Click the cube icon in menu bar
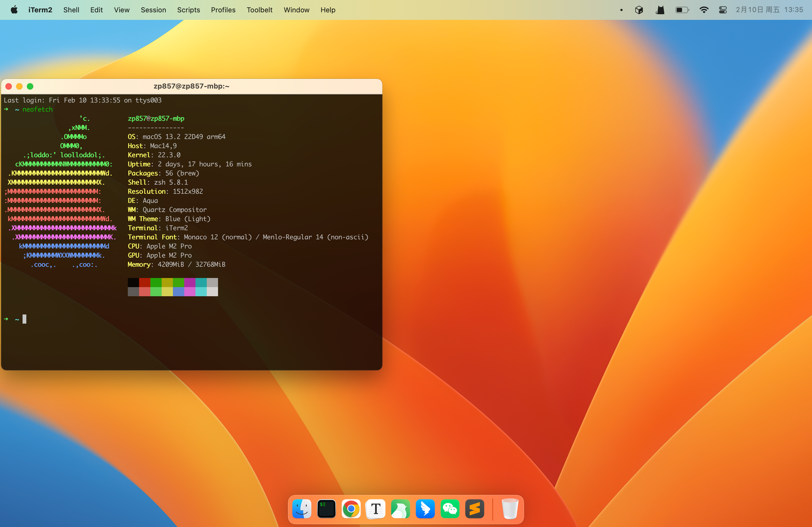This screenshot has height=527, width=812. [x=639, y=10]
